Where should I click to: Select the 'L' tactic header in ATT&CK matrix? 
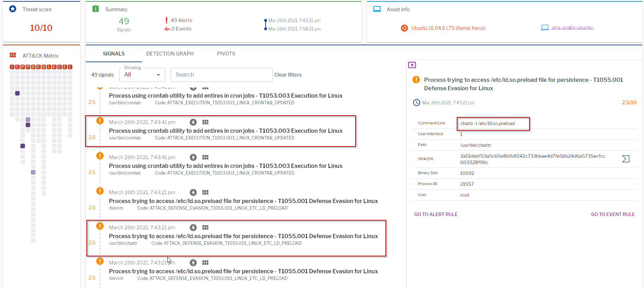click(x=49, y=67)
